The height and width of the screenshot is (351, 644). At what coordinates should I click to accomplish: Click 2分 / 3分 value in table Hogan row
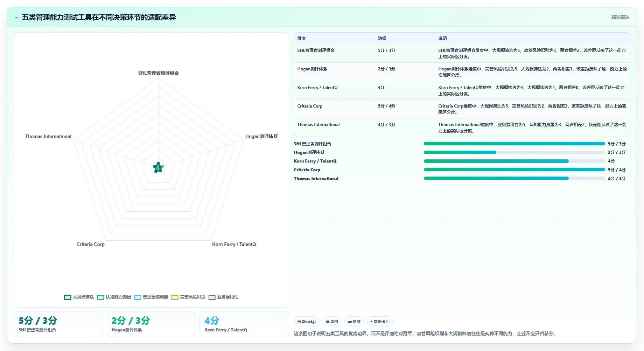386,69
